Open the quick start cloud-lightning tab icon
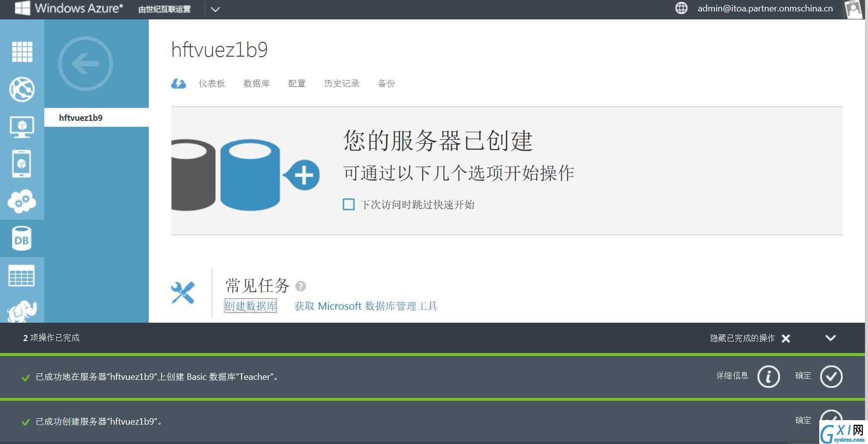The width and height of the screenshot is (868, 444). pos(179,84)
